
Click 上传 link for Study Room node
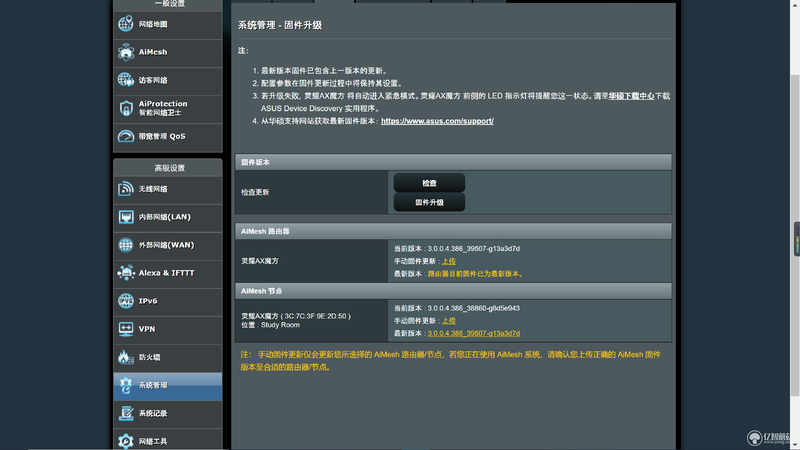pyautogui.click(x=448, y=321)
